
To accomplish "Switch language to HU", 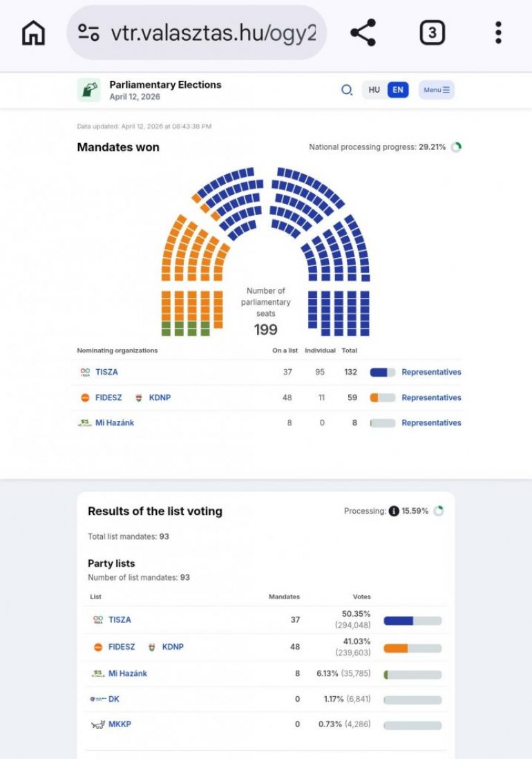I will (374, 90).
